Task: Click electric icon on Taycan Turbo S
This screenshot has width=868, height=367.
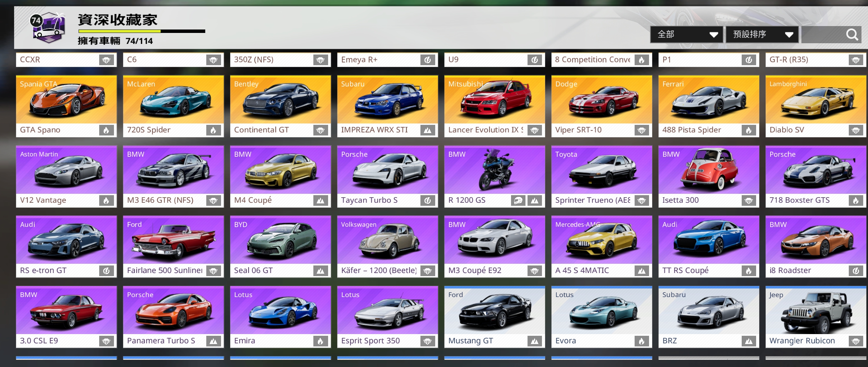Action: click(x=427, y=201)
